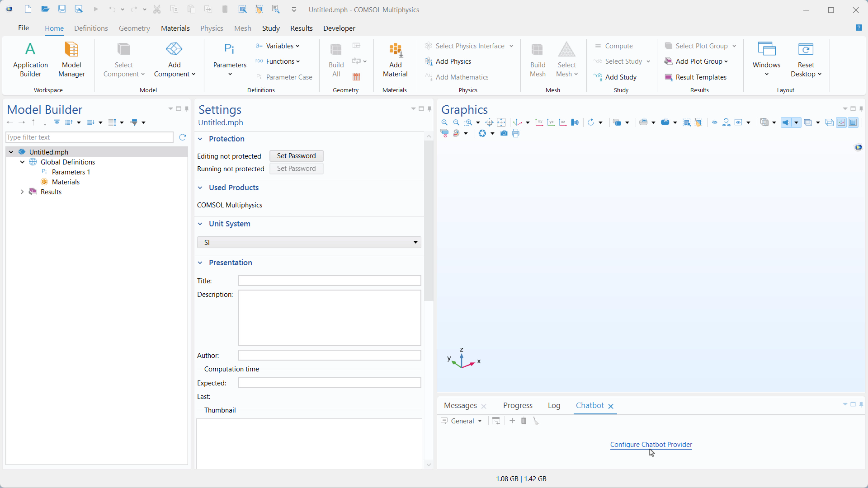This screenshot has width=868, height=488.
Task: Click the Title input field
Action: coord(330,281)
